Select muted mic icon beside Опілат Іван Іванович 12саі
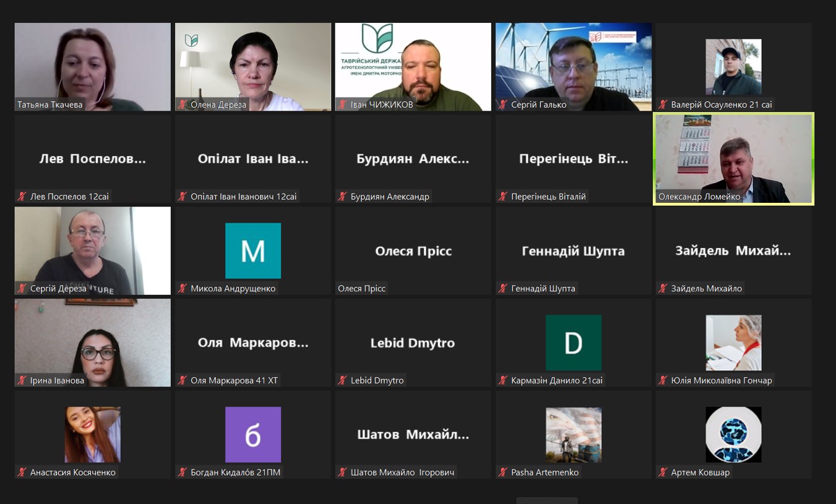This screenshot has height=504, width=836. coord(183,197)
